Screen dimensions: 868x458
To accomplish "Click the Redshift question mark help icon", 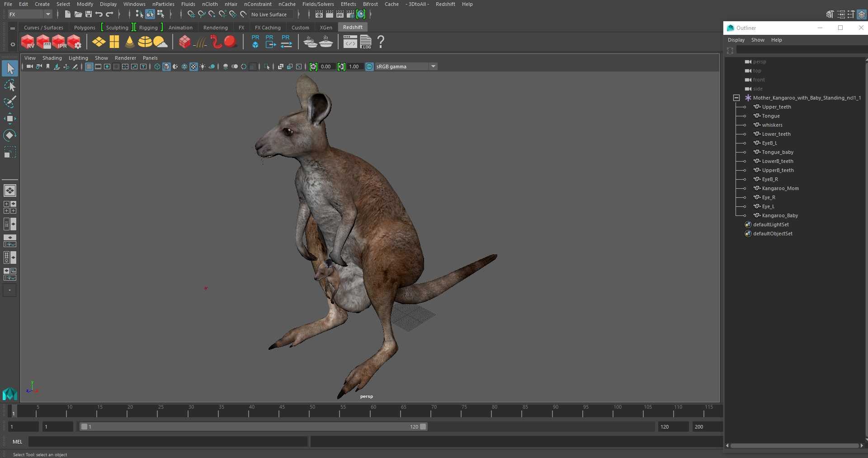I will [x=381, y=42].
